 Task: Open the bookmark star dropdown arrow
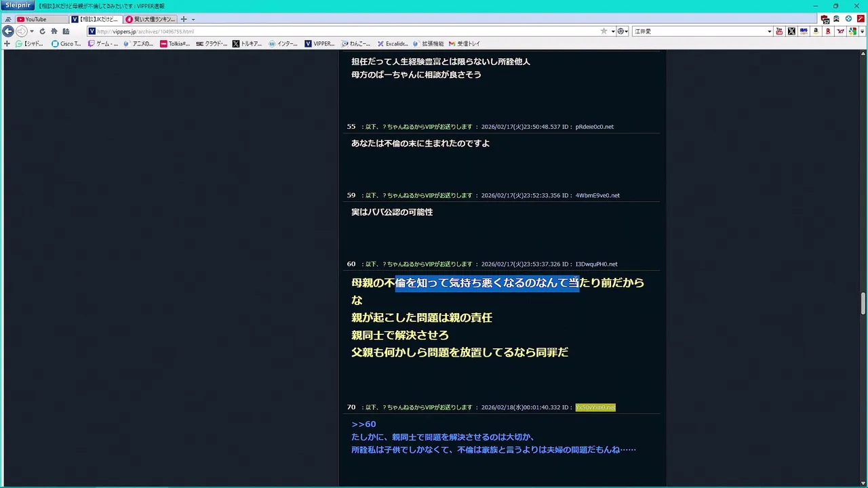pyautogui.click(x=612, y=31)
